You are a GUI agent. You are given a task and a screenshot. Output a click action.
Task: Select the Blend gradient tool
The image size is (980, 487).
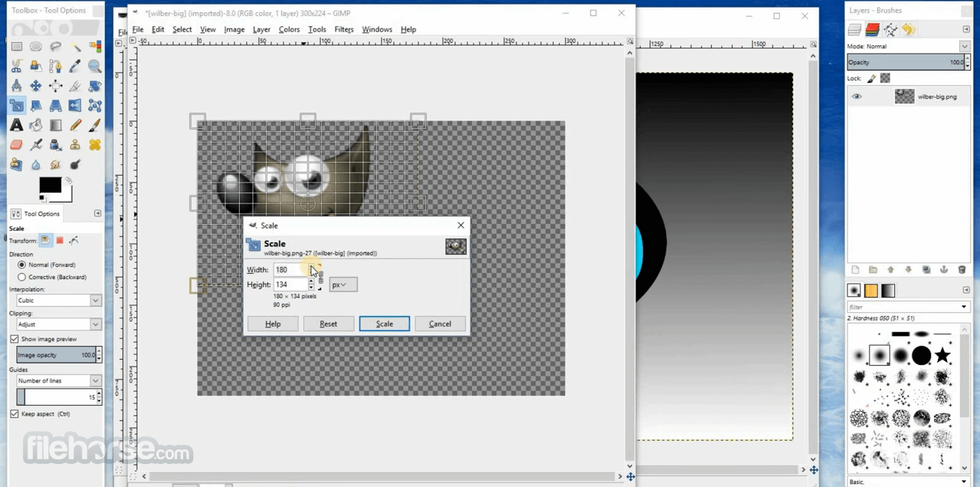56,125
